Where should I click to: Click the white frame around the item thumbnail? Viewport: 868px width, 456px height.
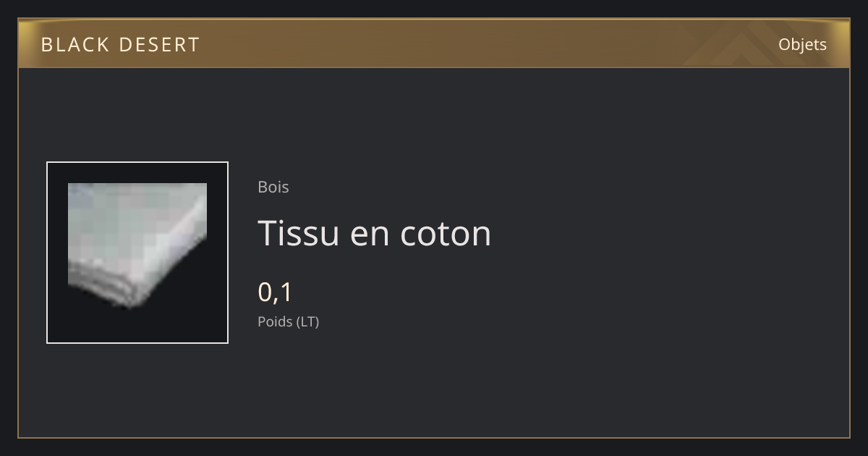point(137,163)
